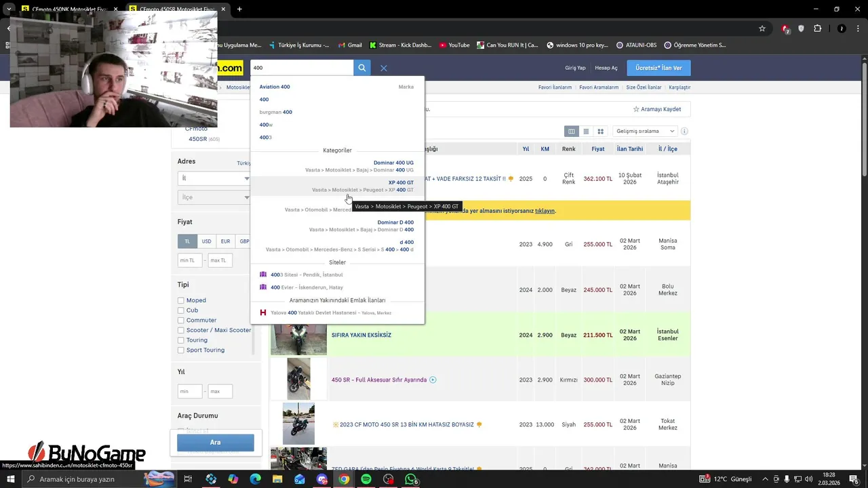Select TL currency toggle

187,241
